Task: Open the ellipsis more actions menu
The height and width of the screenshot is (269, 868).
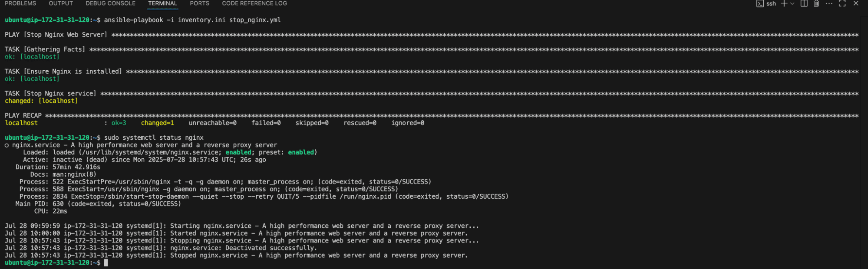Action: coord(829,3)
